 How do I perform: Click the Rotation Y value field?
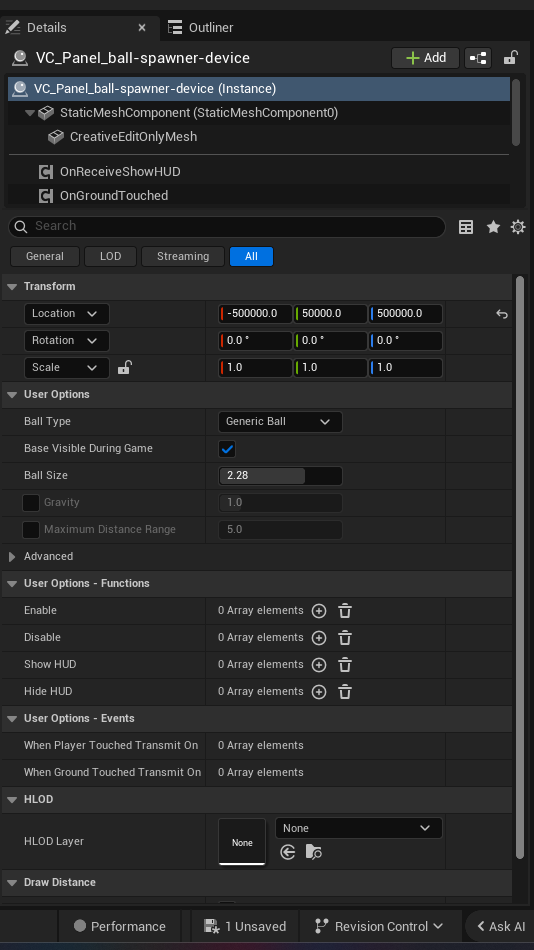(330, 340)
